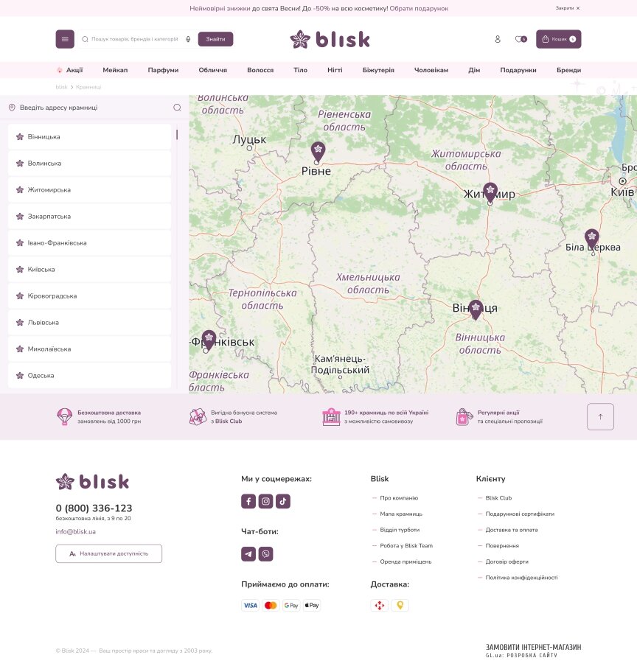Screen dimensions: 637x672
Task: Click the Mastercard payment icon
Action: tap(271, 605)
